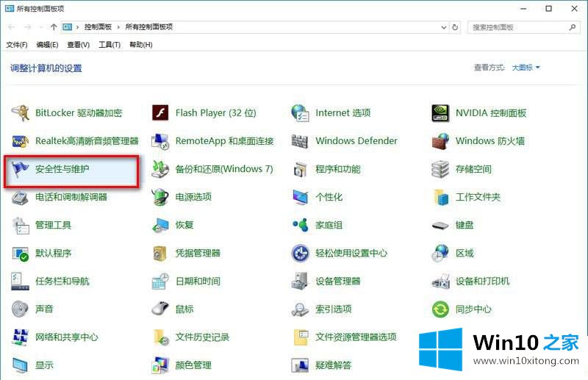Screen dimensions: 588x380
Task: Expand chevron before 控制面板 breadcrumb
Action: (x=78, y=27)
